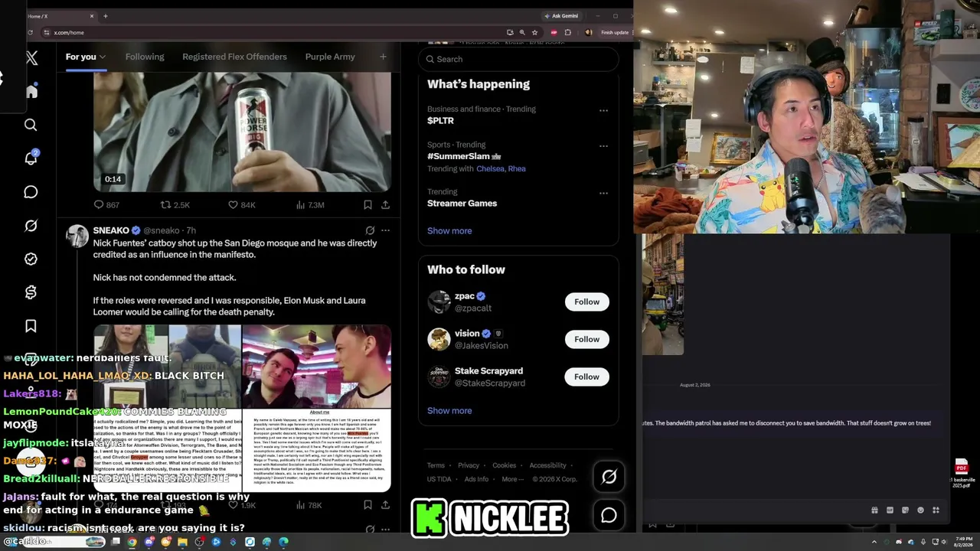This screenshot has width=980, height=551.
Task: Open File Explorer from the taskbar
Action: click(x=182, y=543)
